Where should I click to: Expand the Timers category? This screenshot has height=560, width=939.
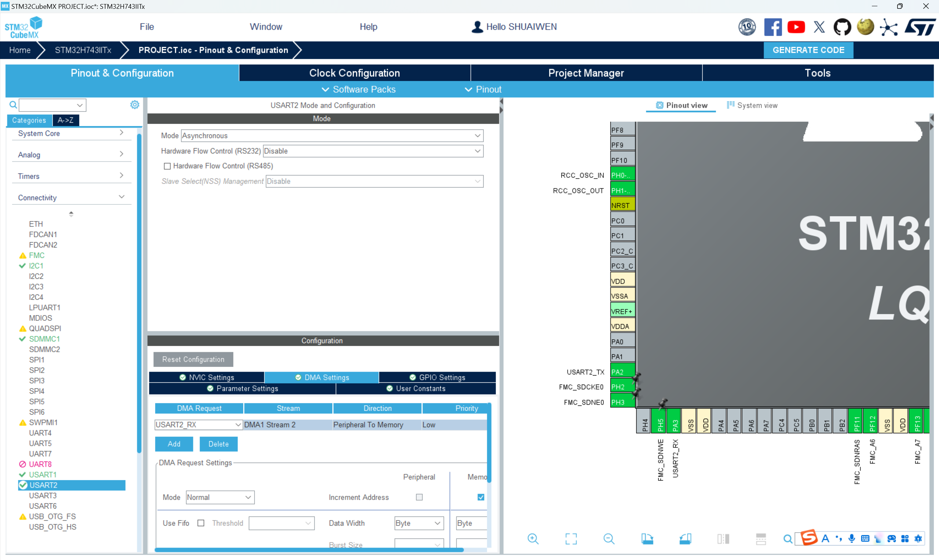click(x=71, y=176)
